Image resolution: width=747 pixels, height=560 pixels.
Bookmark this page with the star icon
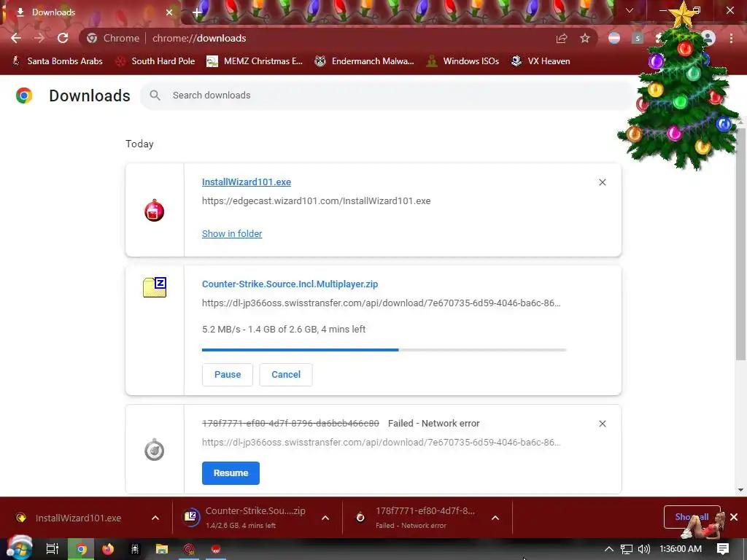click(585, 38)
